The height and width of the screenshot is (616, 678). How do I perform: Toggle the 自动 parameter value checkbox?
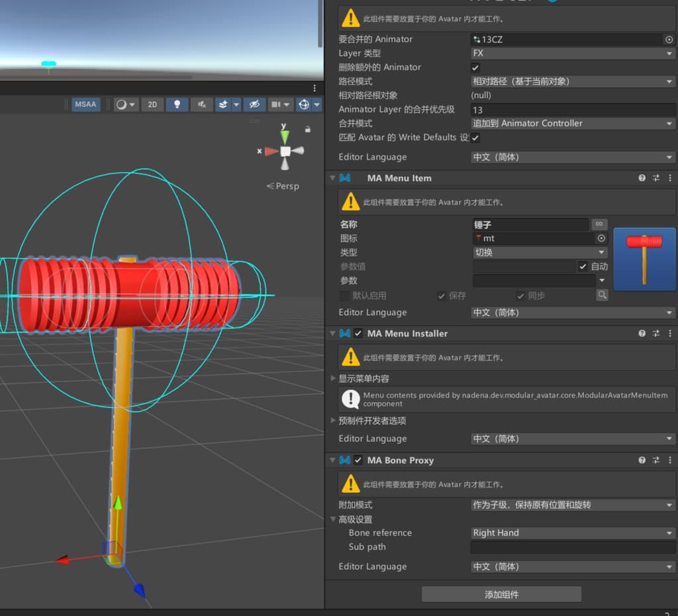pos(583,266)
